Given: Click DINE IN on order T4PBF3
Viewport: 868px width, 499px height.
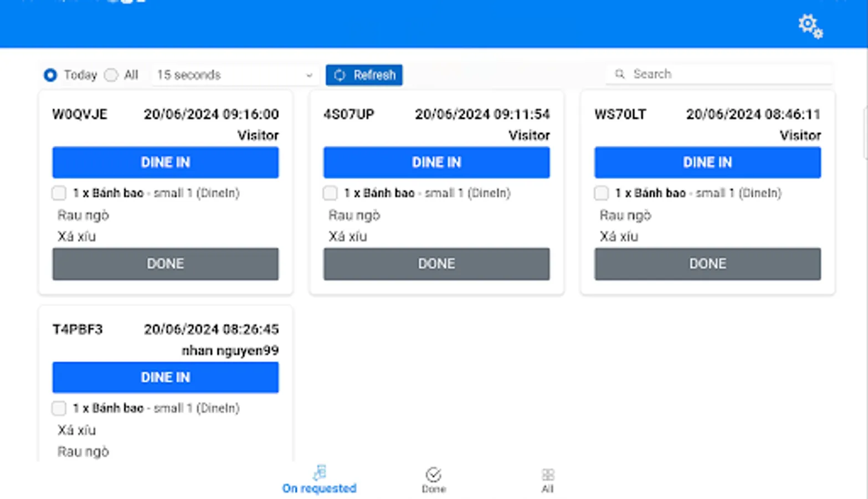Looking at the screenshot, I should coord(165,377).
